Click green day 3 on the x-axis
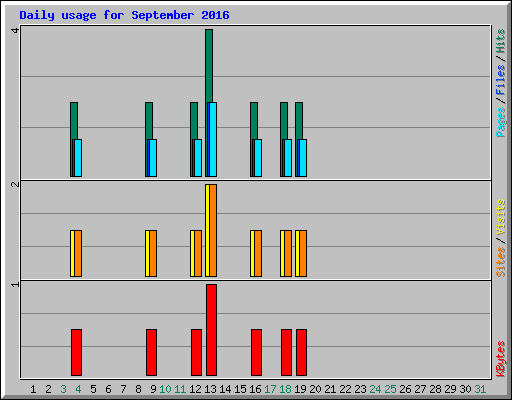This screenshot has height=400, width=512. coord(63,389)
